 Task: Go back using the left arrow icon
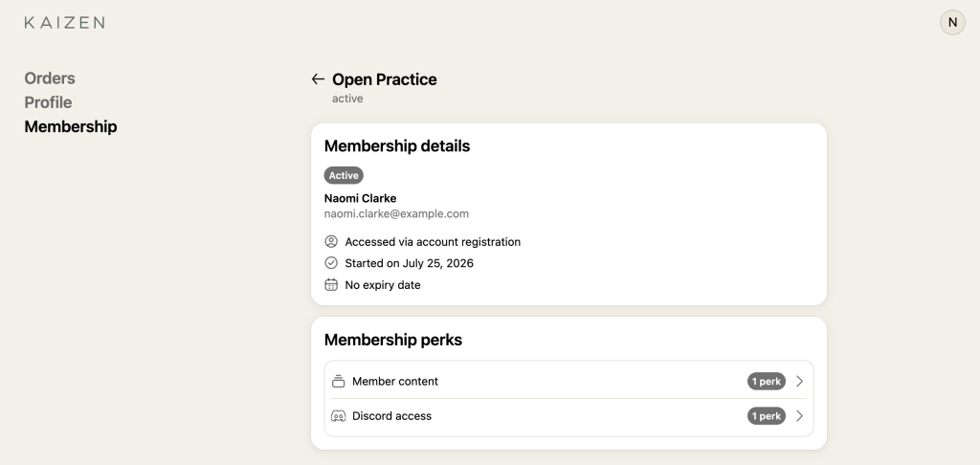tap(318, 78)
